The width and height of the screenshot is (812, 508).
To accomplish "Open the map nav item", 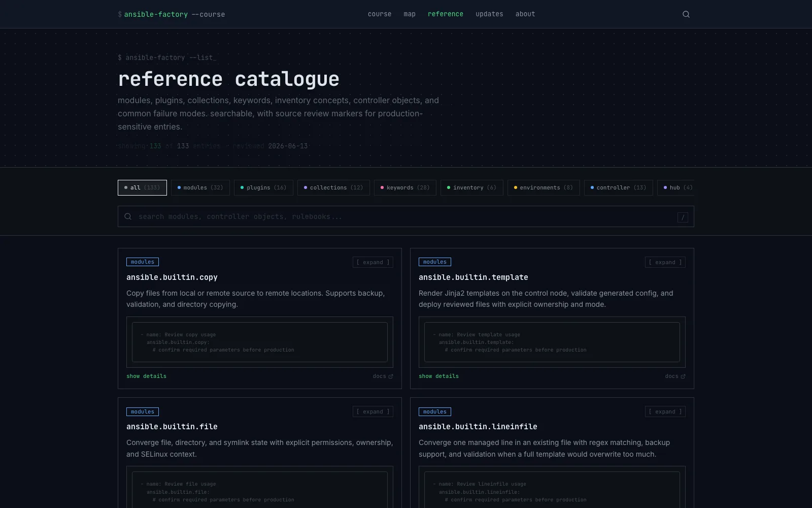I will [x=410, y=14].
